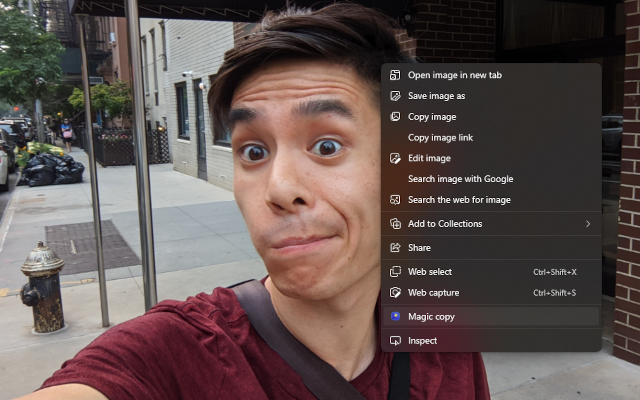This screenshot has width=640, height=400.
Task: Click the Web select icon
Action: pos(395,272)
